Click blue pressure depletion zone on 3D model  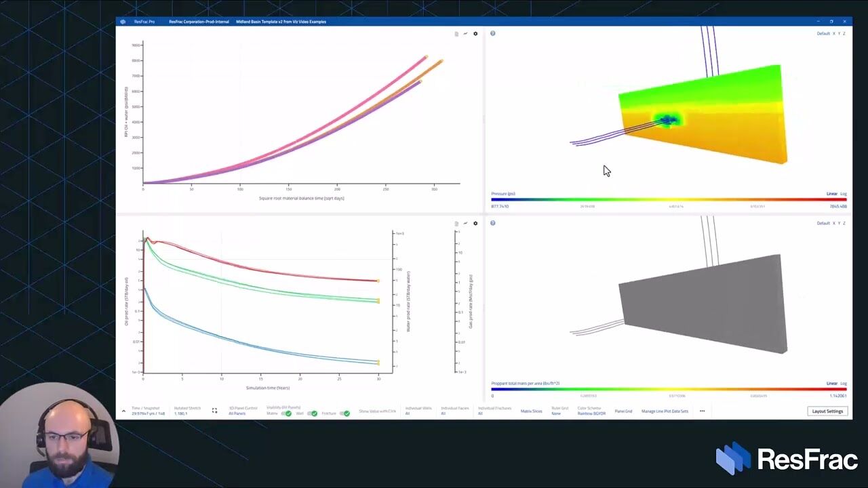[669, 121]
